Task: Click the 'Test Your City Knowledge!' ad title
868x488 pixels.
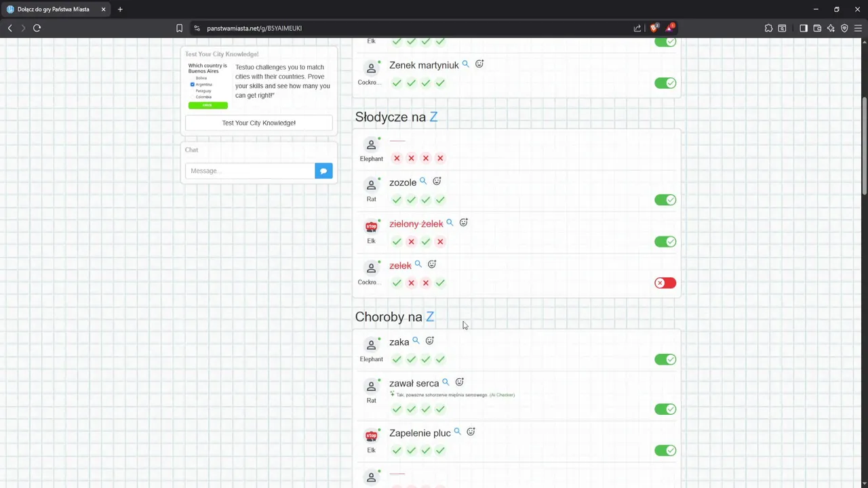Action: click(222, 54)
